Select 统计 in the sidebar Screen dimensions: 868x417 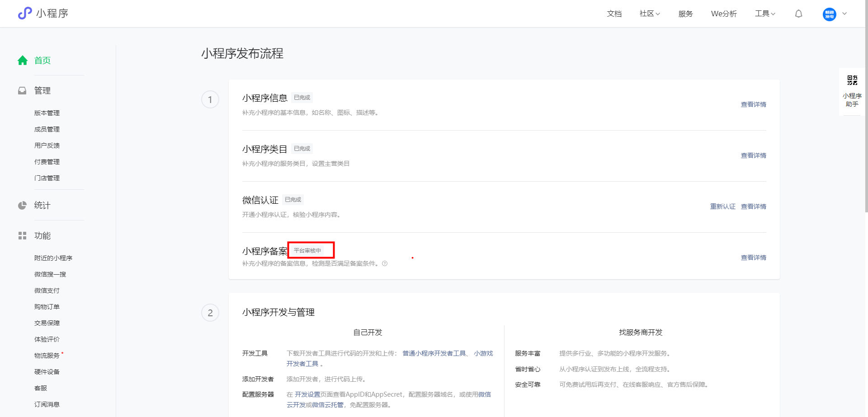tap(42, 206)
